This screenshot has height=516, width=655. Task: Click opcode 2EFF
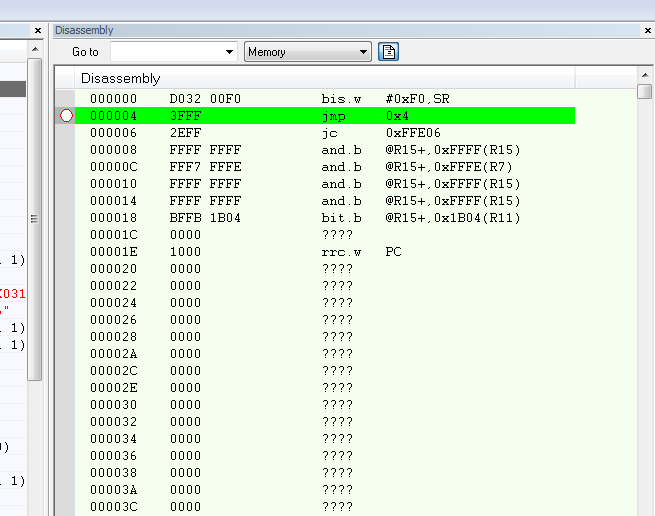coord(185,133)
